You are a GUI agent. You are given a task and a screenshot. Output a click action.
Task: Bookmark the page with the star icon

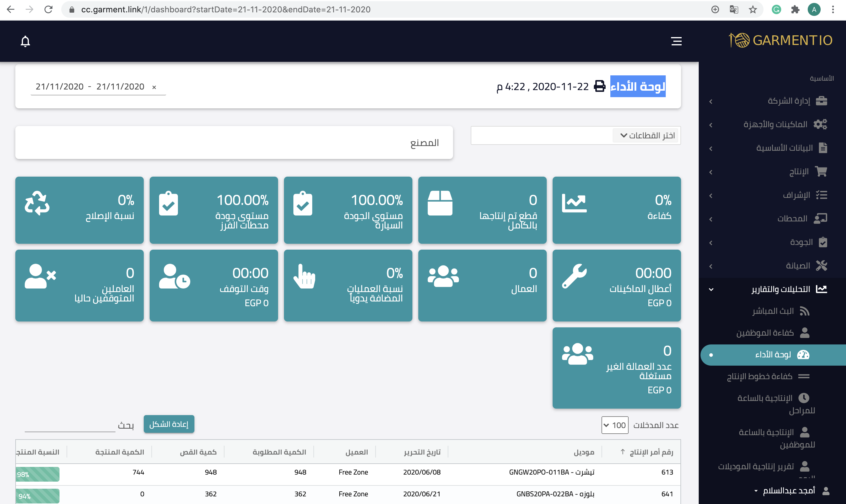coord(753,9)
